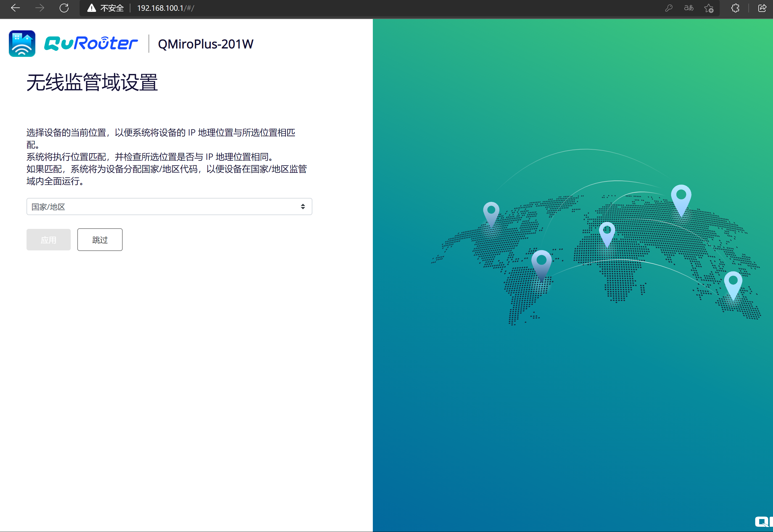This screenshot has height=532, width=773.
Task: Open the browser extensions puzzle icon
Action: 735,8
